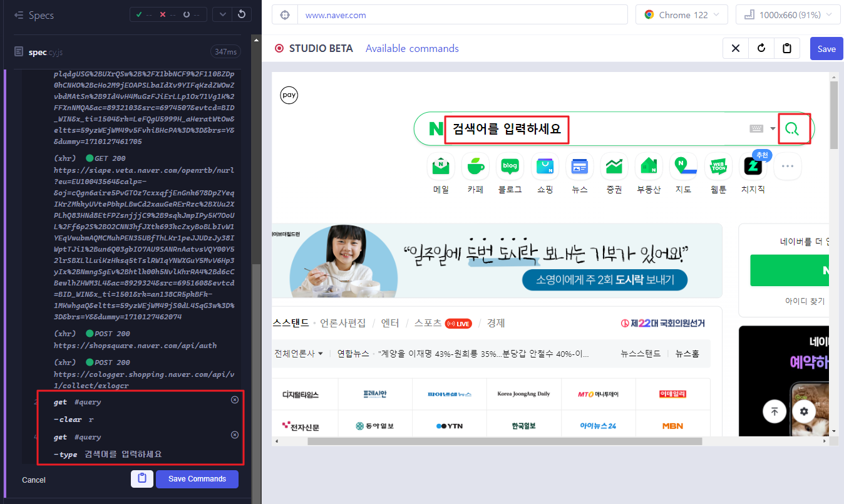Open the 프레시안 press logo

375,394
